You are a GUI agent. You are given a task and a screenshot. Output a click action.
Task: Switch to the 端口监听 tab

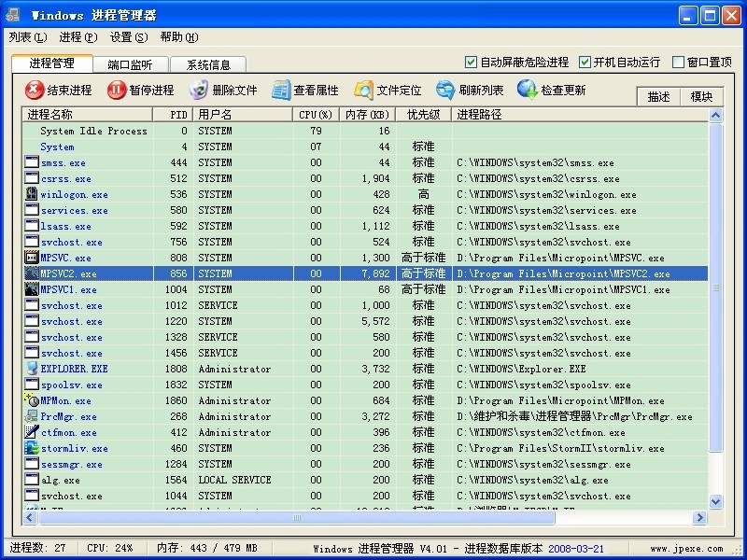tap(130, 64)
